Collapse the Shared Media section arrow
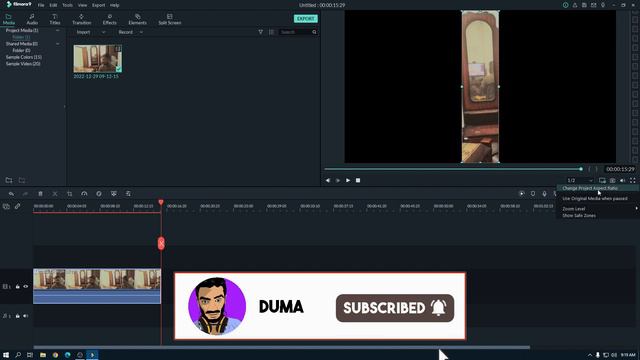Screen dimensions: 640x360 point(58,44)
